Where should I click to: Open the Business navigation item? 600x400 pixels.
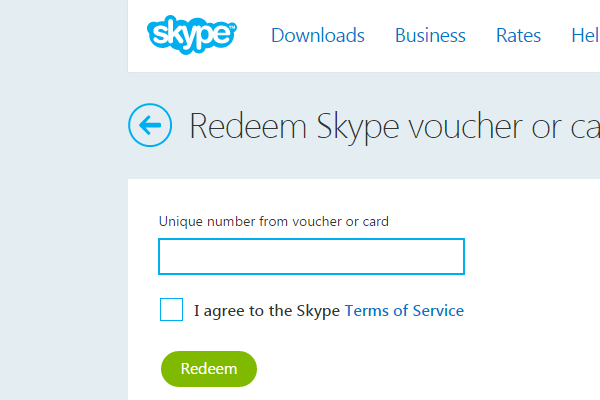[x=430, y=36]
